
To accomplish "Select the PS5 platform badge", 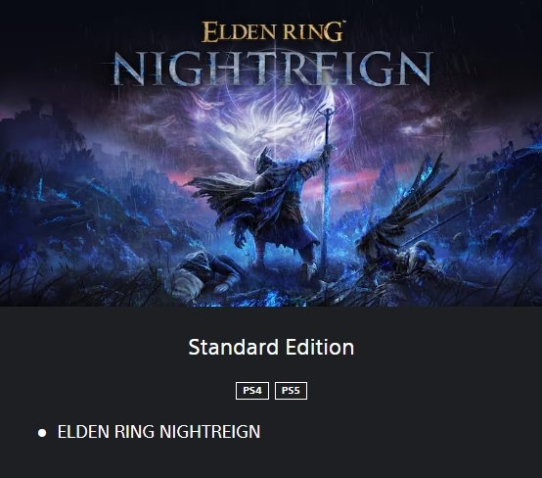I will click(x=291, y=391).
